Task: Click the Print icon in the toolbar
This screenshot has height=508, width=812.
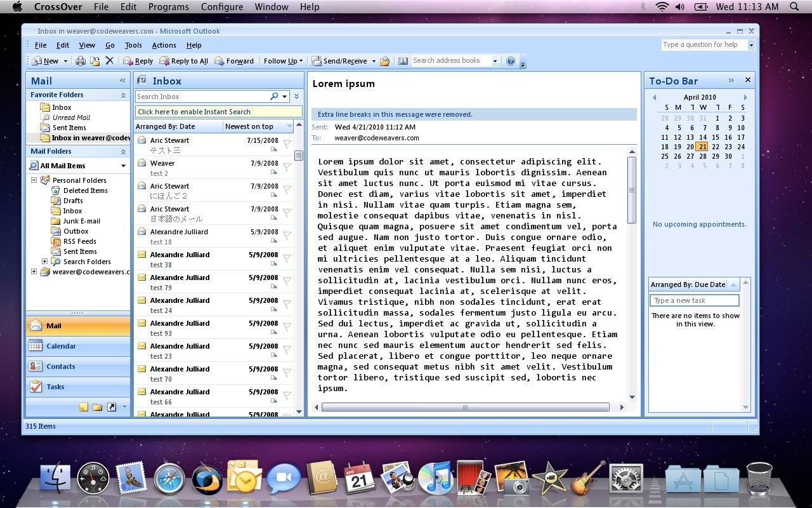Action: coord(81,61)
